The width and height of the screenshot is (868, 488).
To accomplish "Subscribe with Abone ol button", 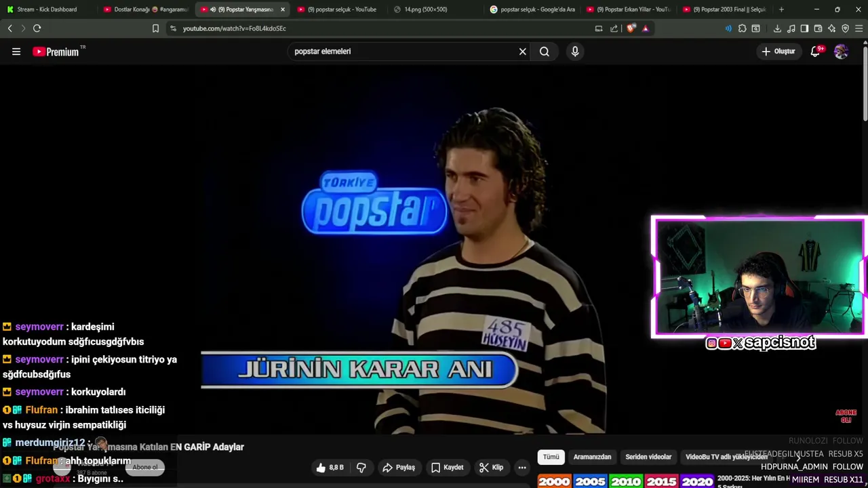I will (144, 467).
